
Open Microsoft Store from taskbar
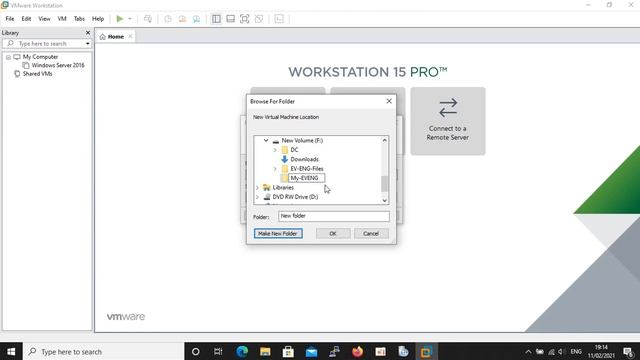point(288,351)
